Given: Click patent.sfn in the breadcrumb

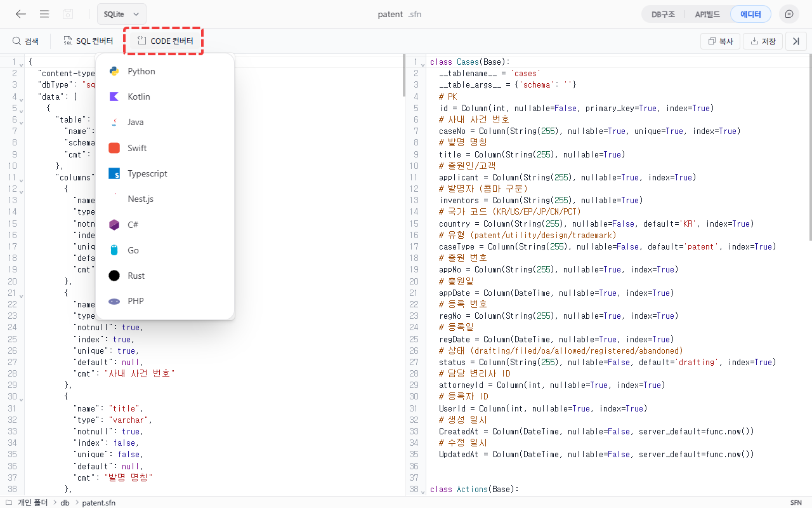Looking at the screenshot, I should pos(99,502).
